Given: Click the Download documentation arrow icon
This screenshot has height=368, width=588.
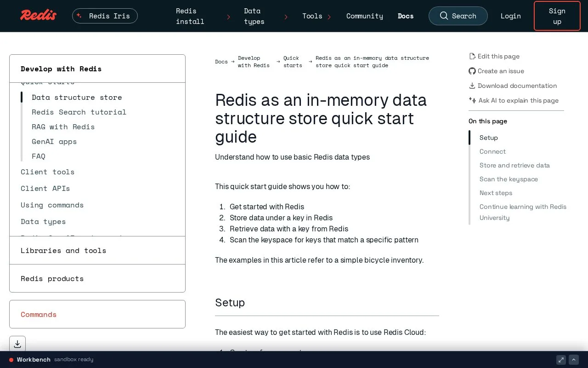Looking at the screenshot, I should (472, 86).
